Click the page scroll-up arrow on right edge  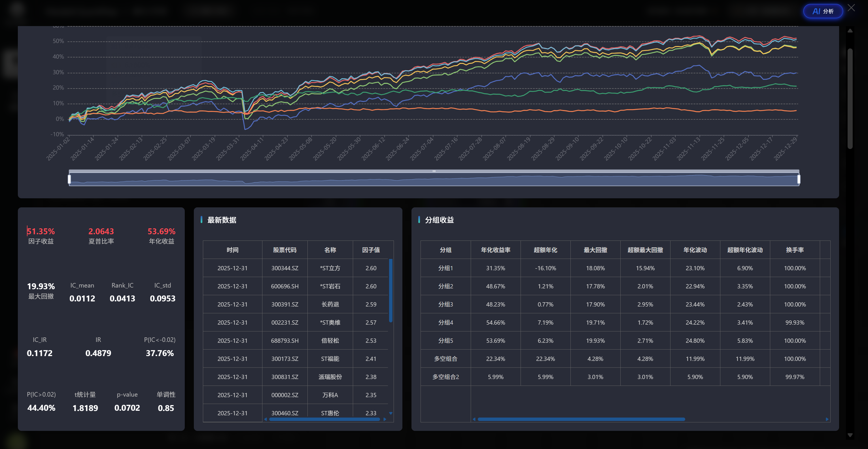(850, 31)
